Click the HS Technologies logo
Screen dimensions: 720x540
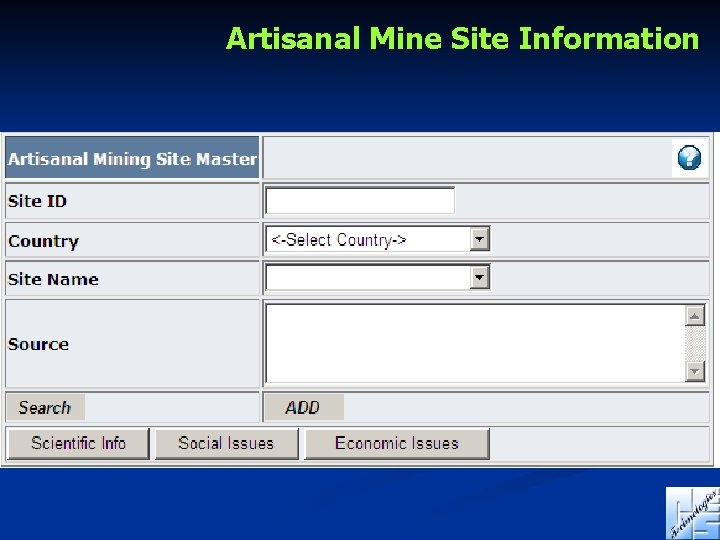point(693,513)
